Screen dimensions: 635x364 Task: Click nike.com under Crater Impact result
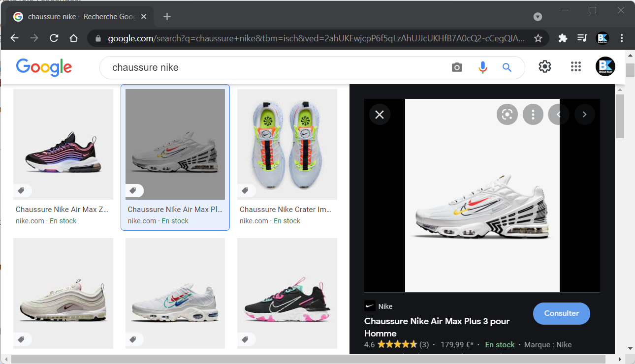254,221
